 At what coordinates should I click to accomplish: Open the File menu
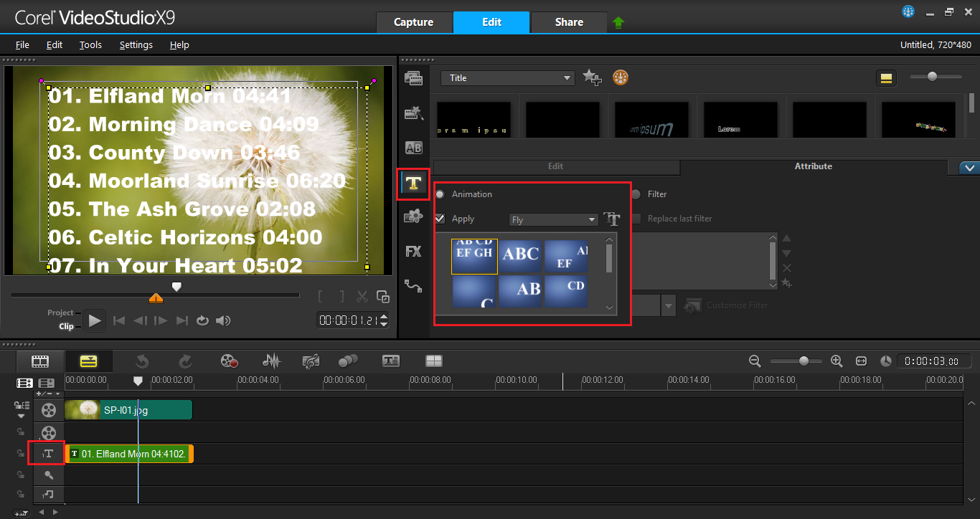(x=22, y=44)
